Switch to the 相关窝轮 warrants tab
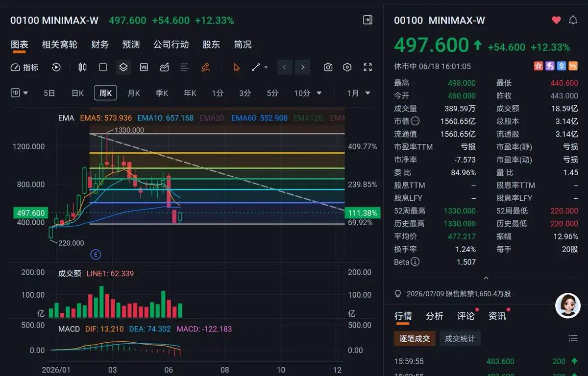This screenshot has width=588, height=376. pyautogui.click(x=60, y=45)
